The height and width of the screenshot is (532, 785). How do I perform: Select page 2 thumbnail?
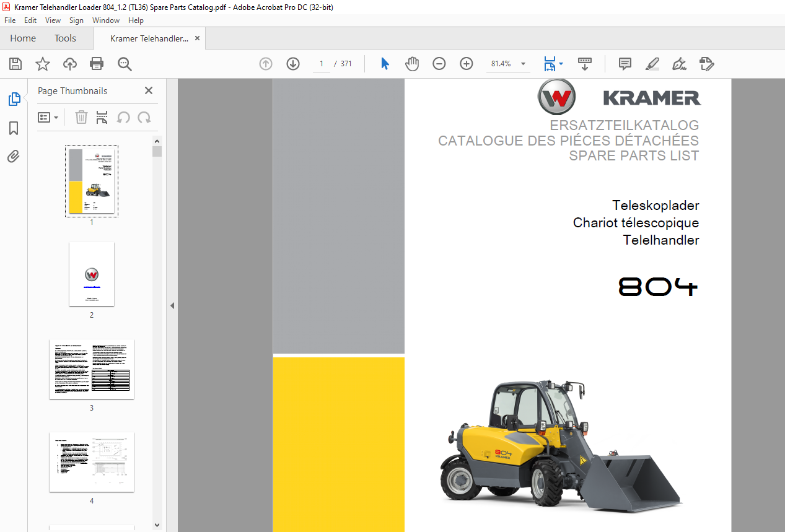pos(92,274)
